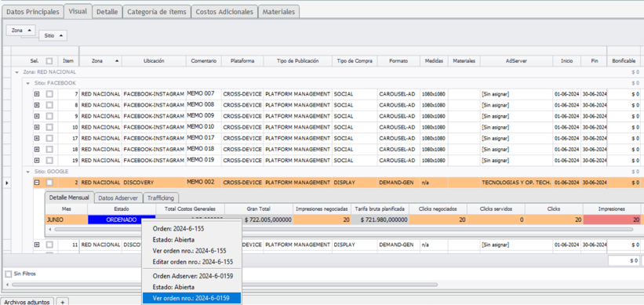Select Ver orden nro.: 2024-6-0159
The height and width of the screenshot is (305, 644).
tap(192, 298)
